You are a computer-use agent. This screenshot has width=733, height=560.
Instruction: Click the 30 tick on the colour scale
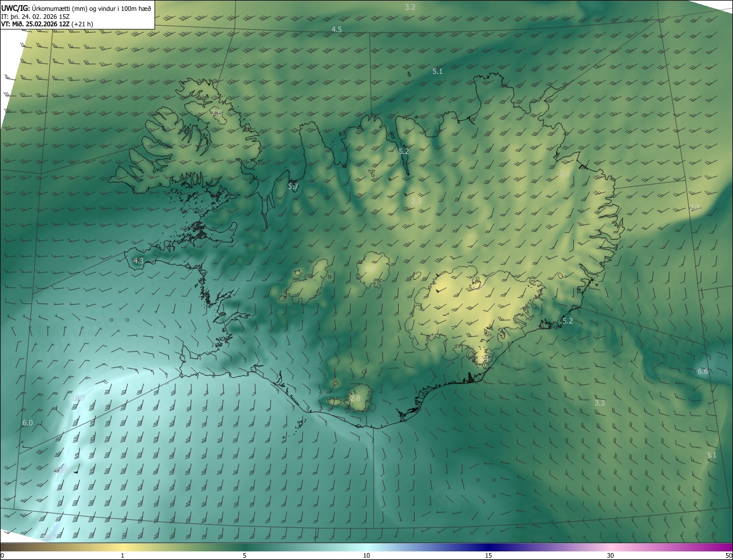click(x=610, y=555)
